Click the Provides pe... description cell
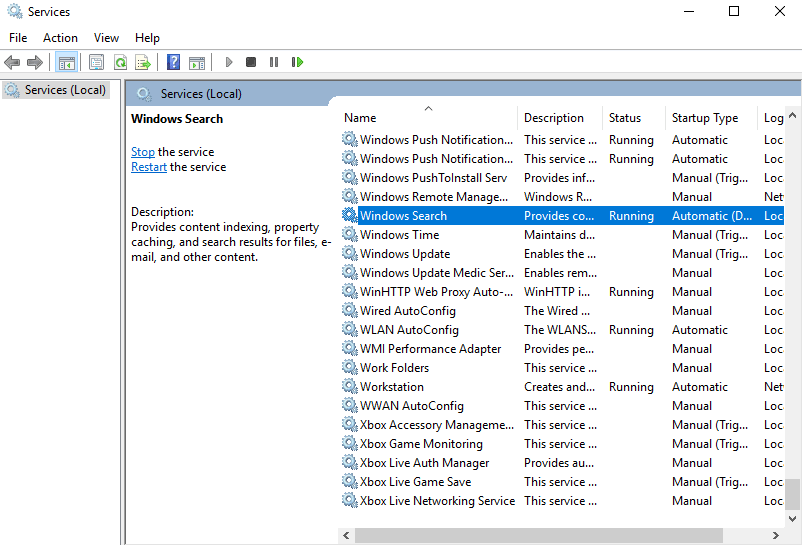The image size is (804, 545). pos(559,349)
